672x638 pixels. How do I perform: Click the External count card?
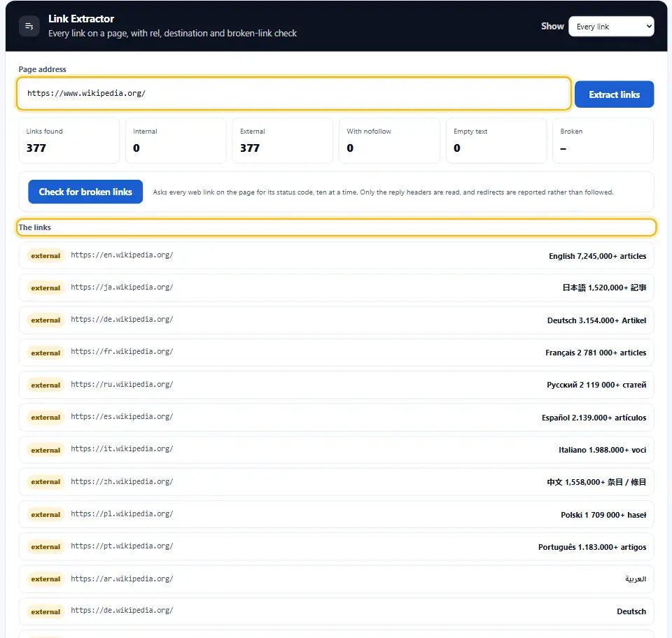[282, 141]
